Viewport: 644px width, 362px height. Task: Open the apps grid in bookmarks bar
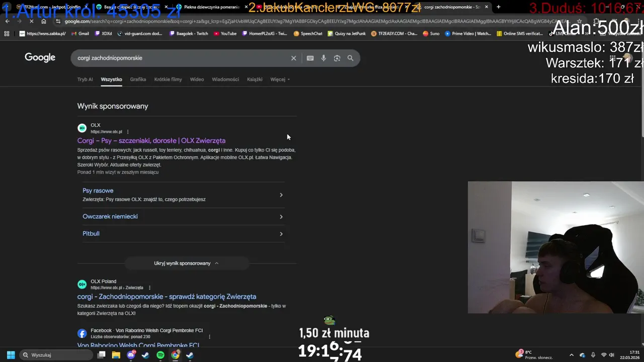7,34
